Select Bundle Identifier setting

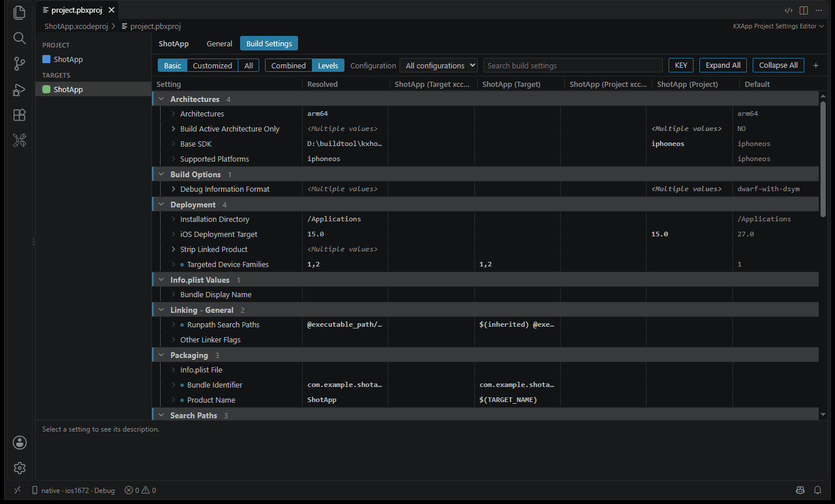(x=215, y=385)
